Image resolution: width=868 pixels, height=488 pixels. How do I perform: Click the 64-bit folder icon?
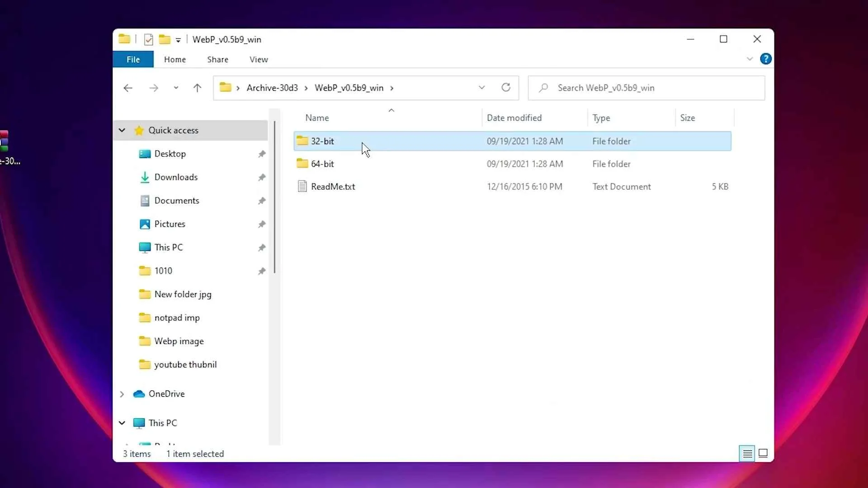point(302,164)
